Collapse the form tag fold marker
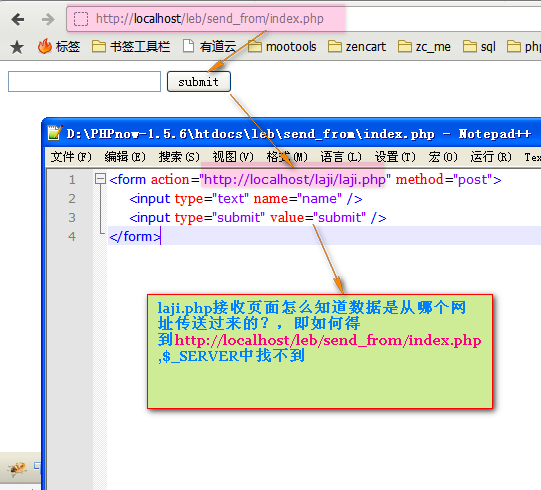Image resolution: width=541 pixels, height=490 pixels. tap(100, 178)
